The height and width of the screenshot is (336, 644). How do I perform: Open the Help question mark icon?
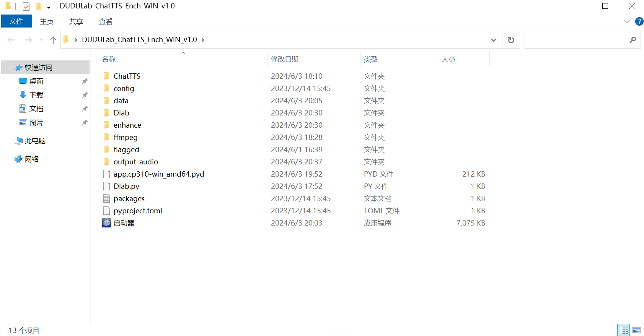click(639, 21)
